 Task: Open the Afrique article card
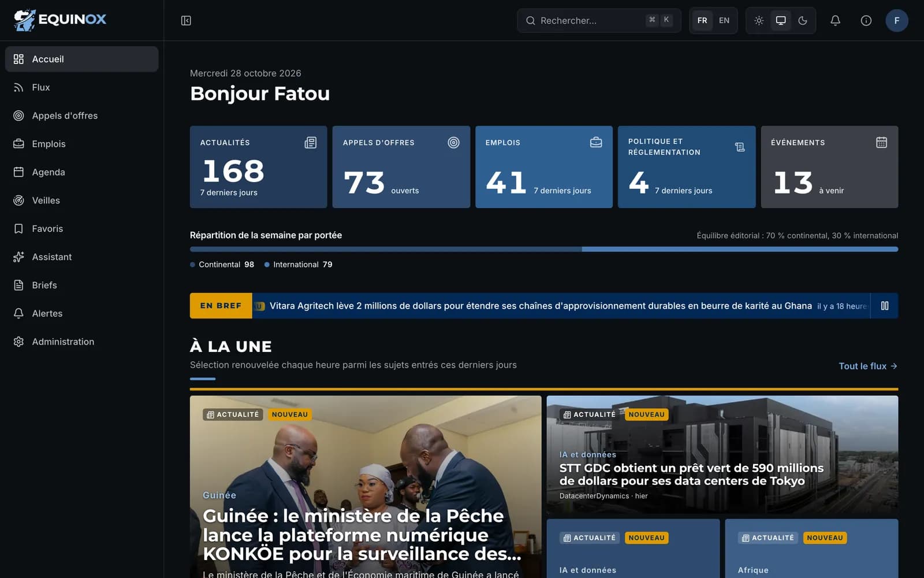(x=812, y=549)
